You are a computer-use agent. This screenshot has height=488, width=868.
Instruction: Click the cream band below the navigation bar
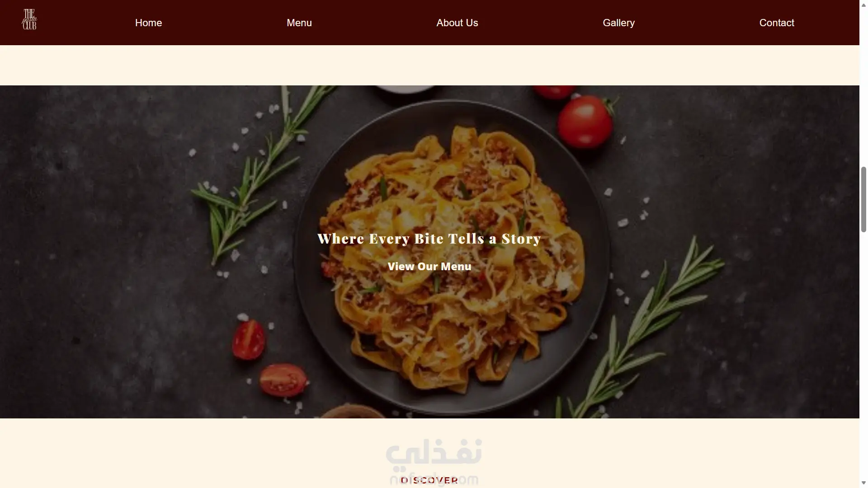429,65
